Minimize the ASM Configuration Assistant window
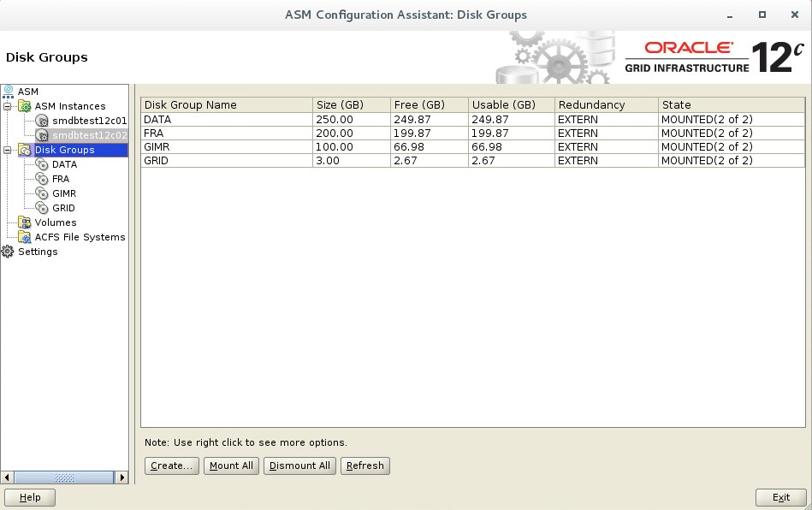 tap(730, 15)
